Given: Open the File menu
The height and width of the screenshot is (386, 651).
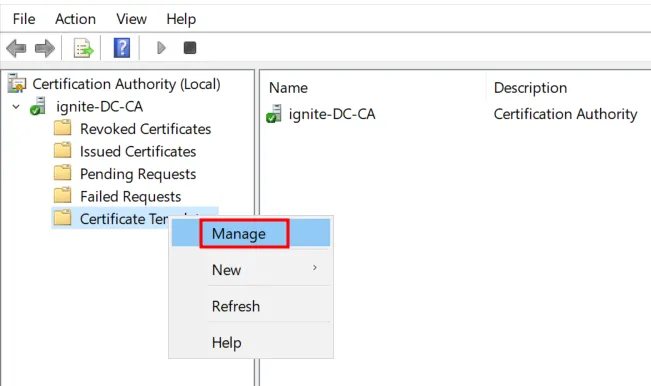Looking at the screenshot, I should (24, 19).
